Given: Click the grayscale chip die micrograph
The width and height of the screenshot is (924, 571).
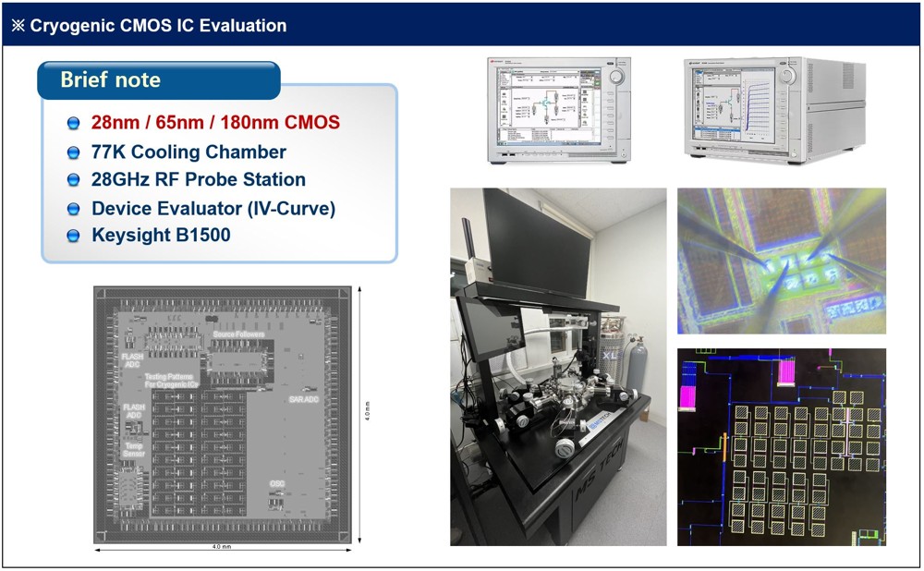Looking at the screenshot, I should coord(223,415).
